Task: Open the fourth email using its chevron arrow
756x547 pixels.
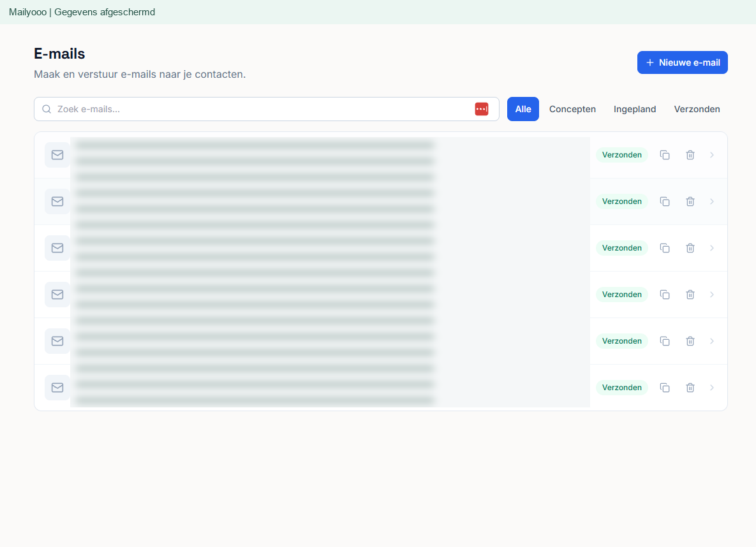Action: (x=711, y=295)
